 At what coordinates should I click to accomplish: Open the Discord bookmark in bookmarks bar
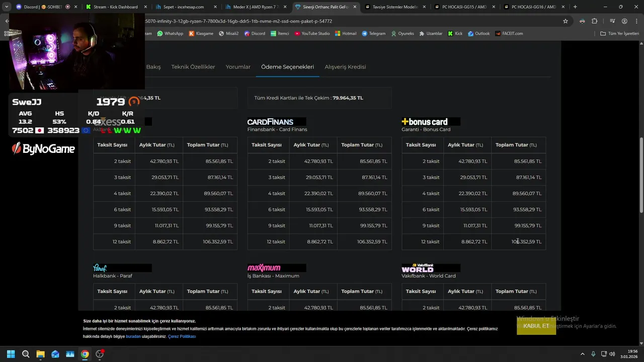[255, 34]
